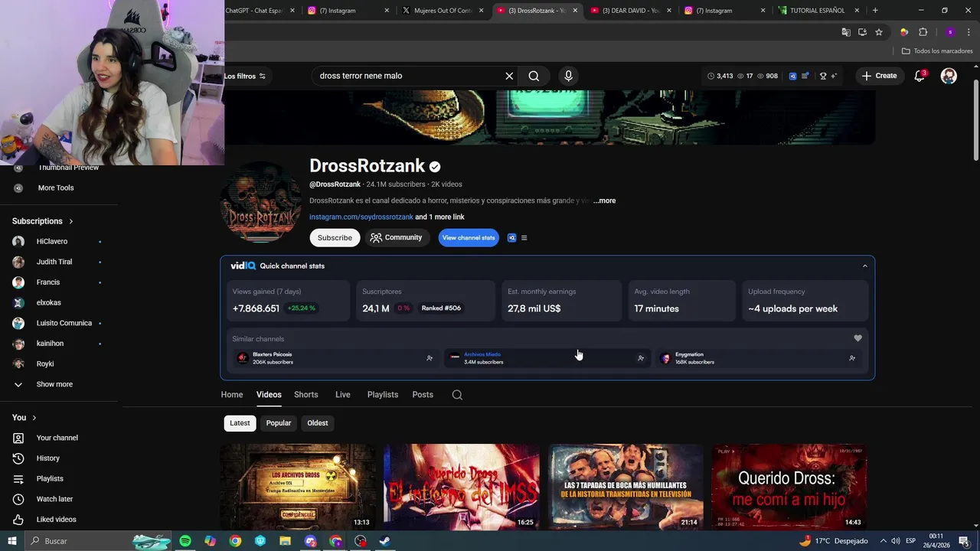This screenshot has height=551, width=980.
Task: Open Steam from the taskbar
Action: [385, 541]
